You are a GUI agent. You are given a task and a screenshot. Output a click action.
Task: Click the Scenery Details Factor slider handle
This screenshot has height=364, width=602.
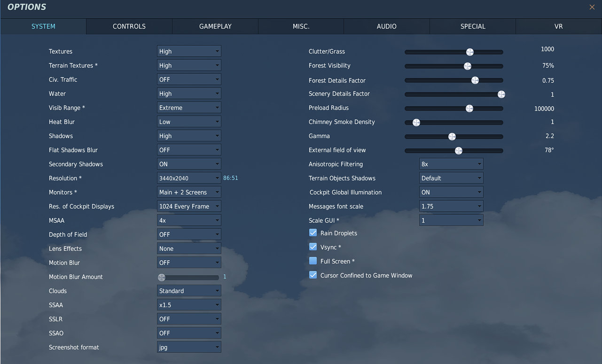point(501,94)
